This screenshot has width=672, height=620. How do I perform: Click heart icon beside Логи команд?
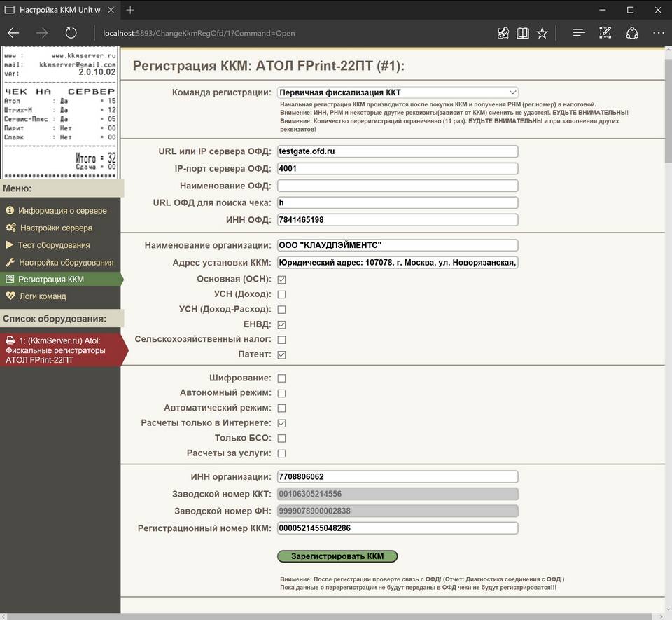10,296
